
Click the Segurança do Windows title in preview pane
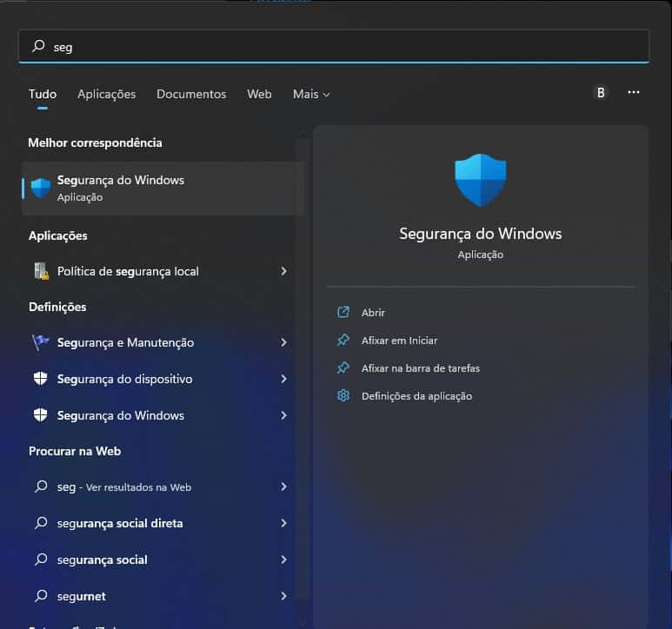[x=481, y=234]
